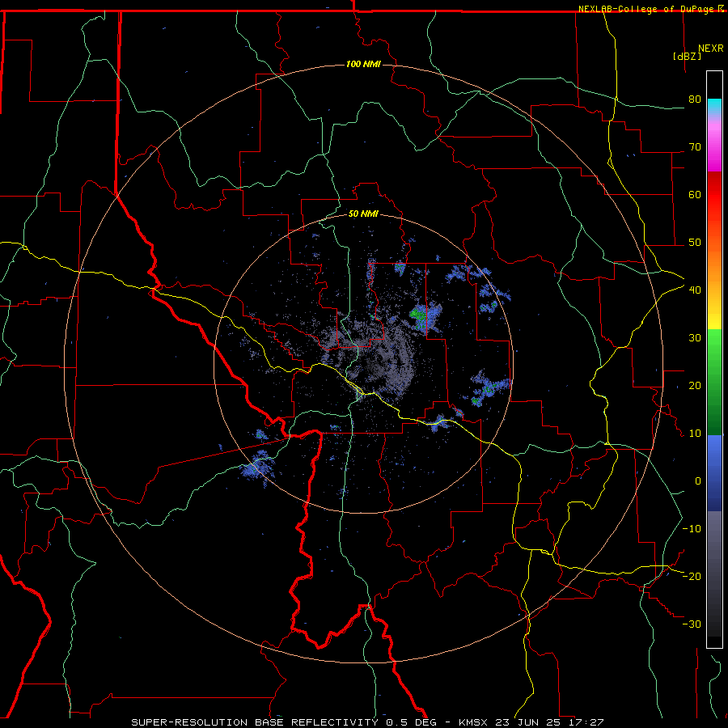Click the 0 value on dBZ scale
This screenshot has width=728, height=728.
click(x=698, y=481)
